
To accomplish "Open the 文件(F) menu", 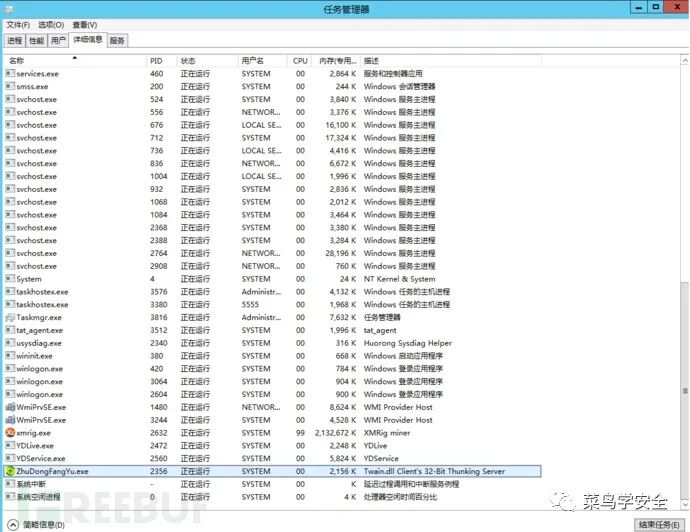I will [x=18, y=25].
